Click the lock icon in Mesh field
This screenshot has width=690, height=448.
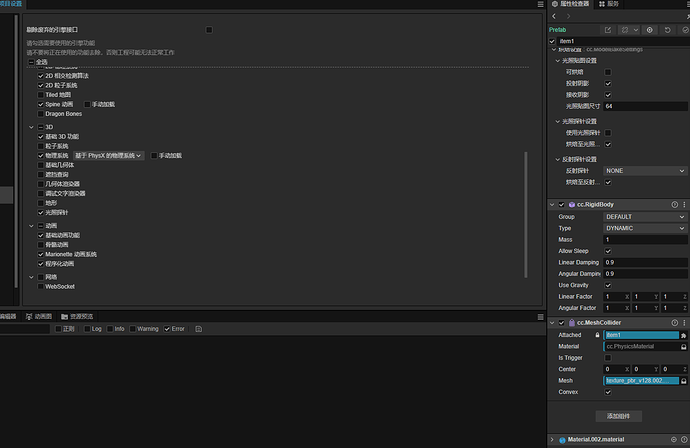[684, 381]
